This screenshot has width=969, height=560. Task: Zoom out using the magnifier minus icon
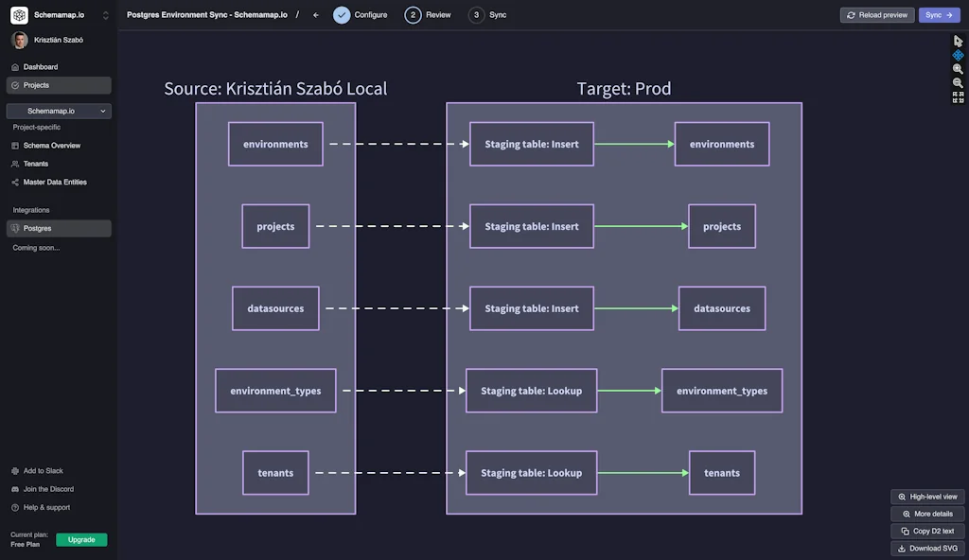click(x=958, y=82)
